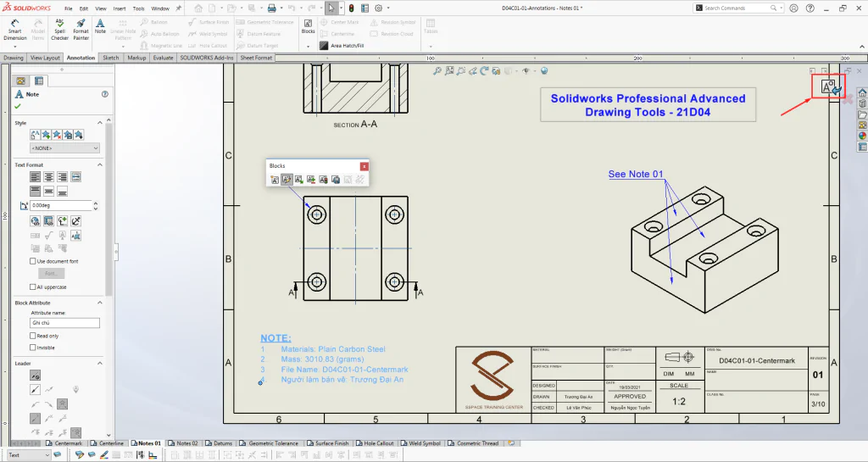Screen dimensions: 868x462
Task: Expand Blocks ribbon dropdown arrow
Action: (x=308, y=47)
